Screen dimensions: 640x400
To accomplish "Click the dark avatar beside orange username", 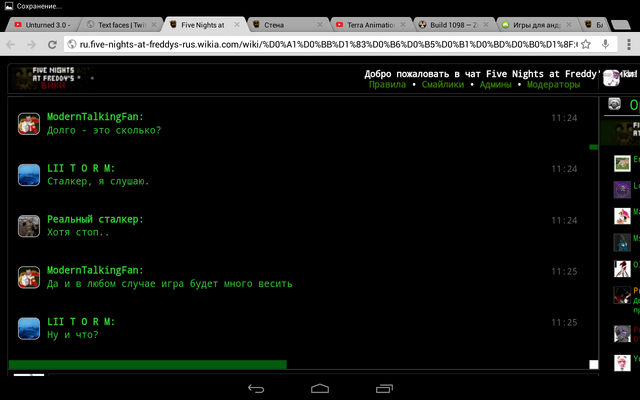I will tap(622, 295).
